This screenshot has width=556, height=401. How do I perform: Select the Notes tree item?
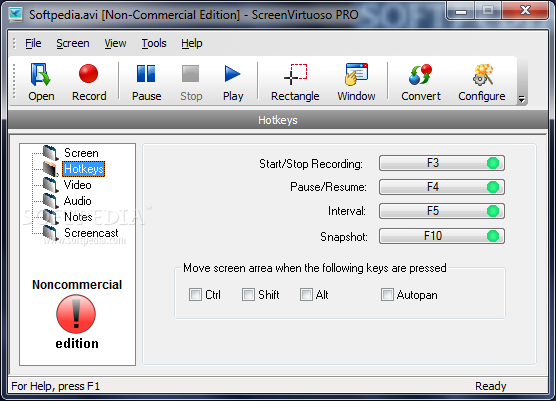click(78, 217)
